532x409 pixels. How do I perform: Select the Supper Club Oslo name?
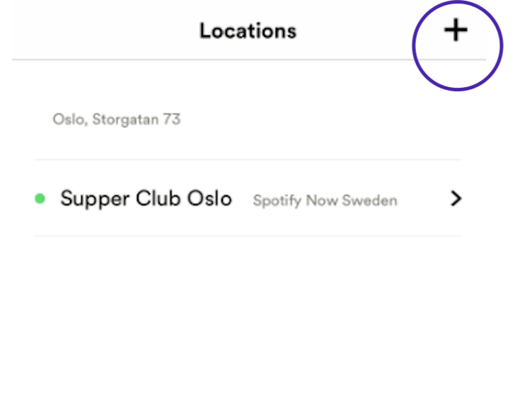[146, 199]
